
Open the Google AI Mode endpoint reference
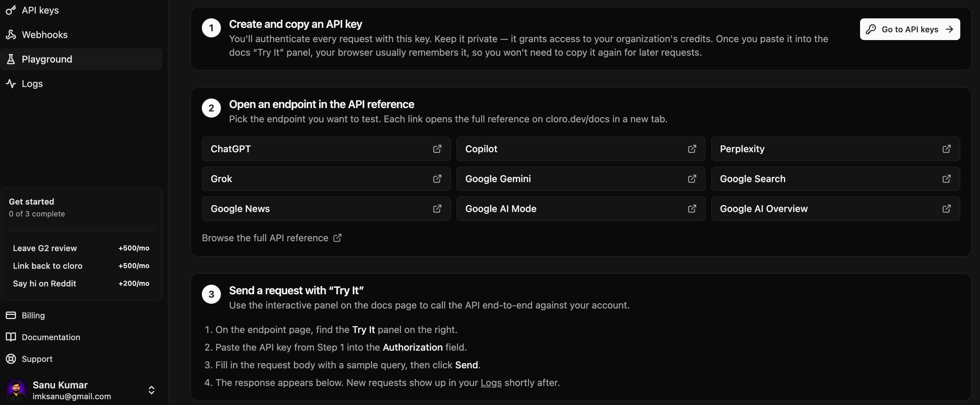click(x=581, y=209)
